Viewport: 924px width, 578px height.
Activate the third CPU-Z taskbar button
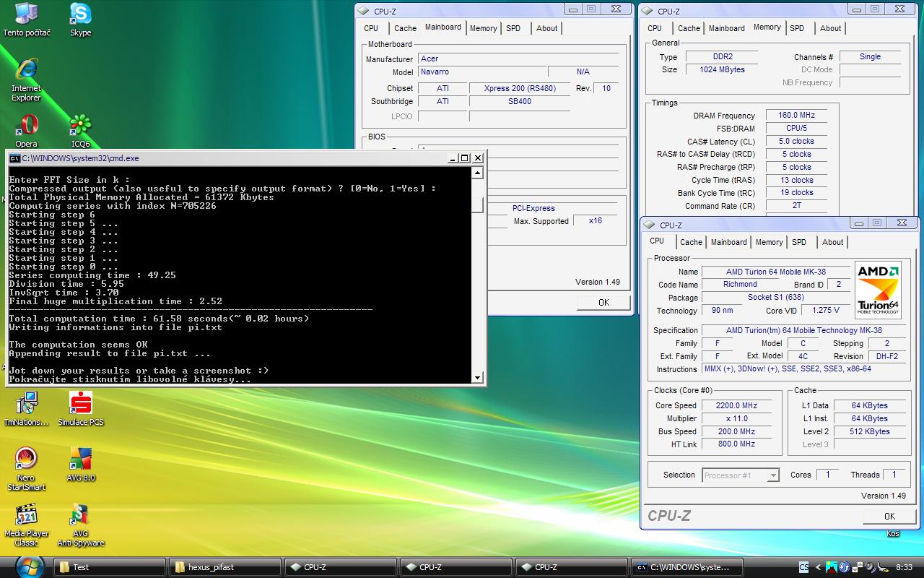(572, 567)
